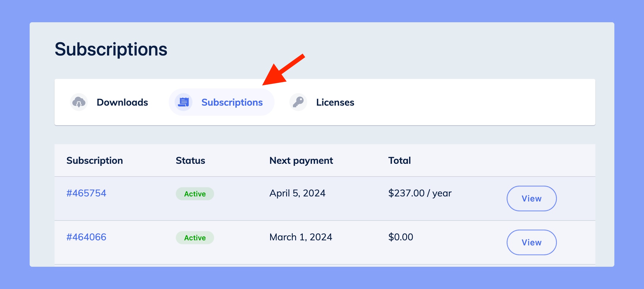Open subscription #465754 link

tap(86, 193)
